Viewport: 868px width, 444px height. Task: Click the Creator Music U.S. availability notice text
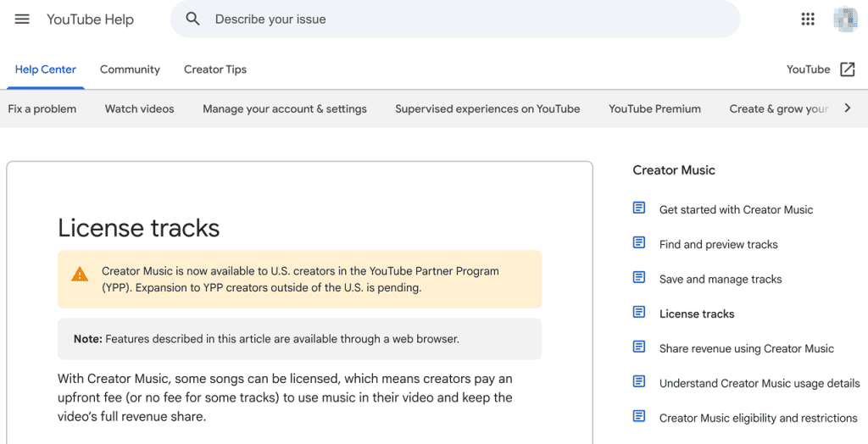[x=300, y=279]
